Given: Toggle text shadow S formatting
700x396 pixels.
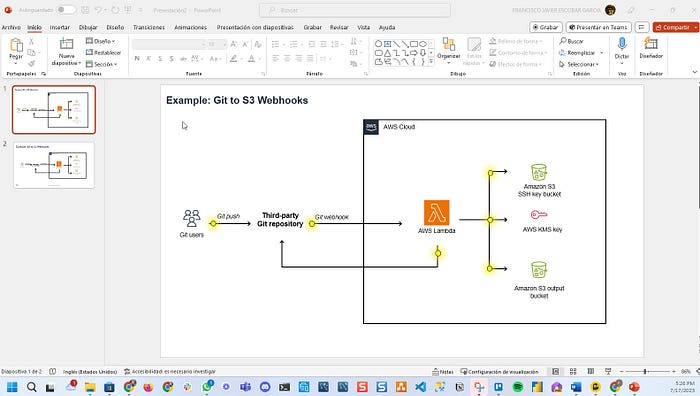Looking at the screenshot, I should 171,58.
